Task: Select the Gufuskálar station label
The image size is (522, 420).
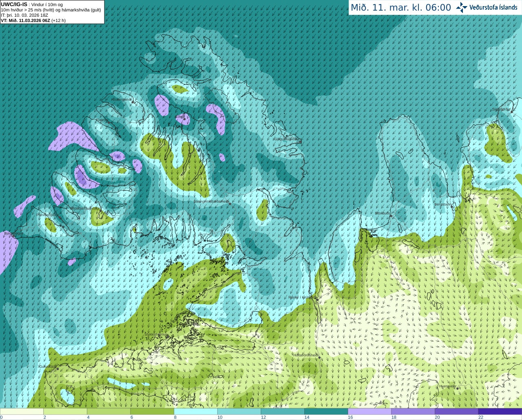Action: tap(47, 366)
